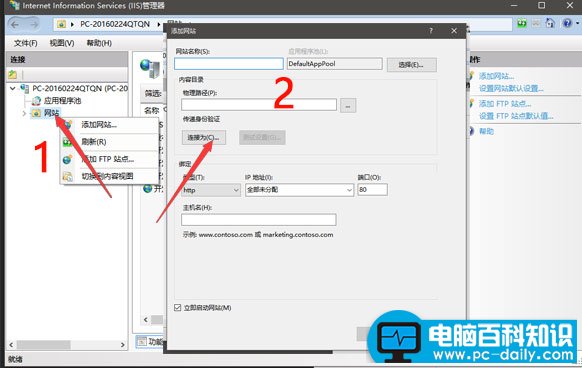582x368 pixels.
Task: Open the 视图(V) menu
Action: (62, 43)
